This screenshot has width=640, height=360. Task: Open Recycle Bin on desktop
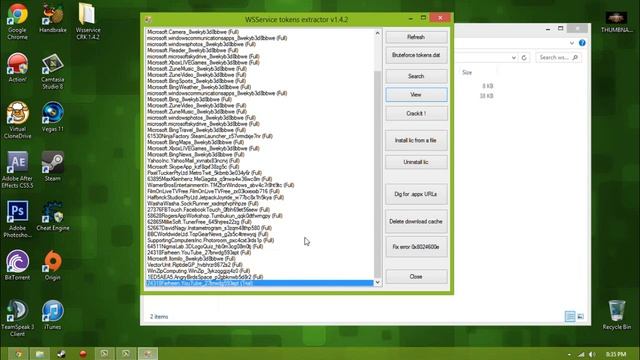tap(616, 315)
